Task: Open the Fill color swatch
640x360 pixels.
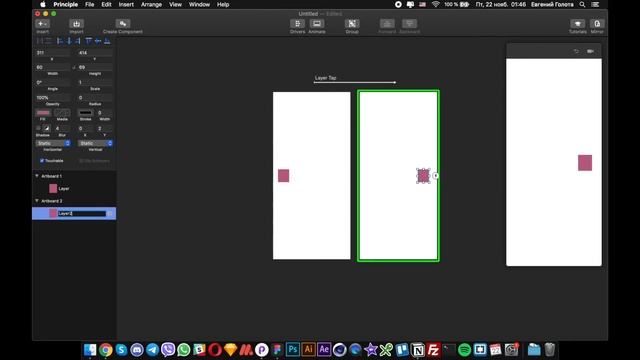Action: tap(43, 113)
